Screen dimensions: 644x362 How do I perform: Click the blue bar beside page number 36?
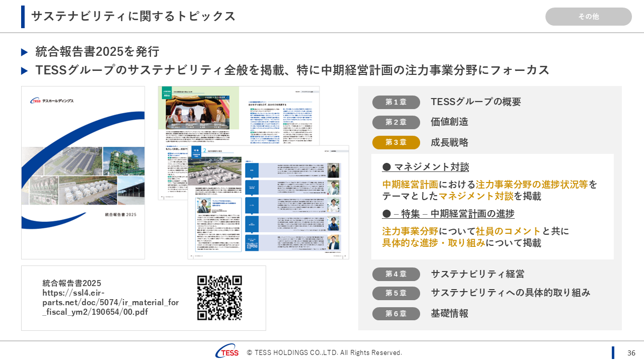[614, 352]
